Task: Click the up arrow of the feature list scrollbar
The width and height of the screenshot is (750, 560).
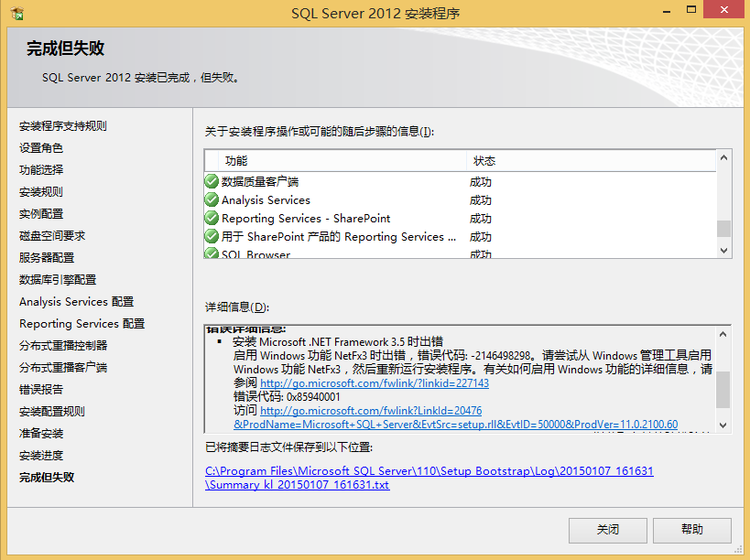Action: [723, 157]
